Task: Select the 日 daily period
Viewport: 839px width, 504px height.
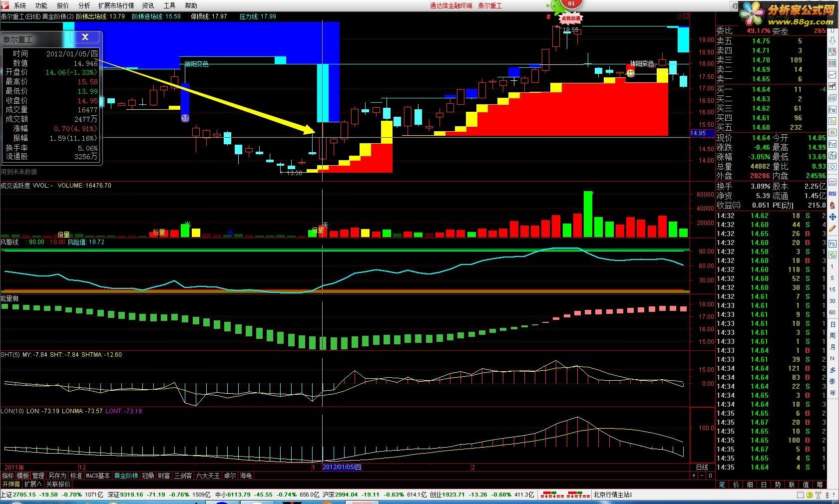Action: pyautogui.click(x=832, y=324)
